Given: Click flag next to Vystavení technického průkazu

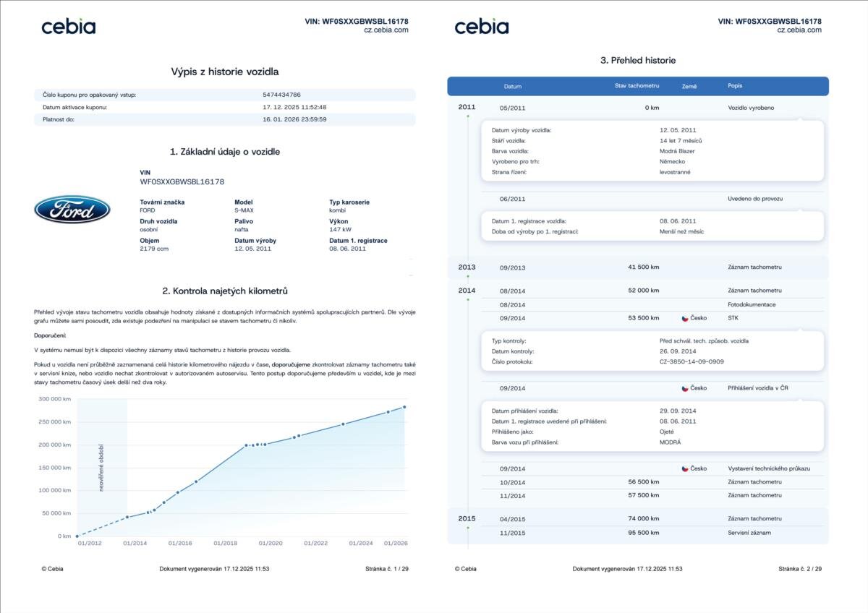Looking at the screenshot, I should pos(685,468).
